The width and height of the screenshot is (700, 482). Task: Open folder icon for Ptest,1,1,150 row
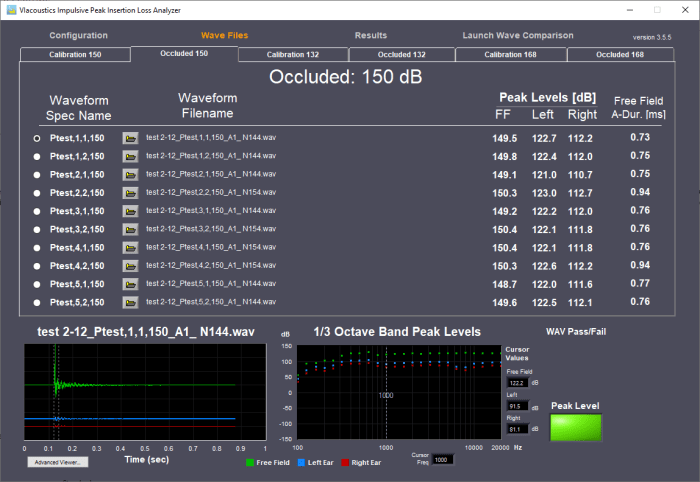(130, 138)
